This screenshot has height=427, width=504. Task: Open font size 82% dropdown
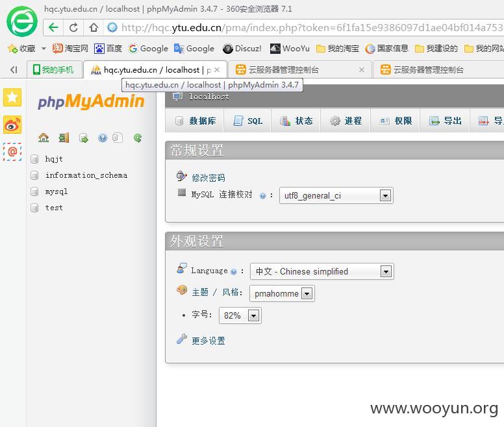[240, 315]
